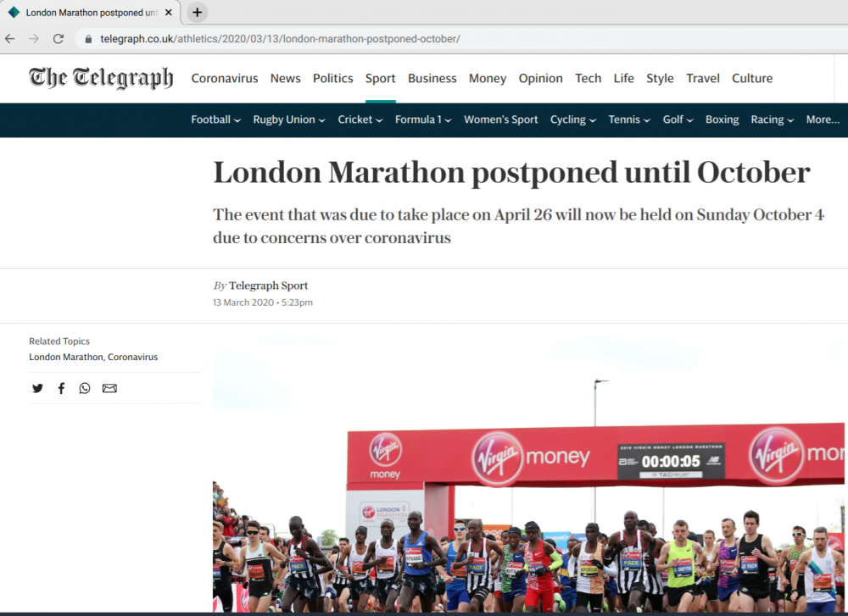The height and width of the screenshot is (616, 848).
Task: Expand the Football submenu
Action: (x=215, y=119)
